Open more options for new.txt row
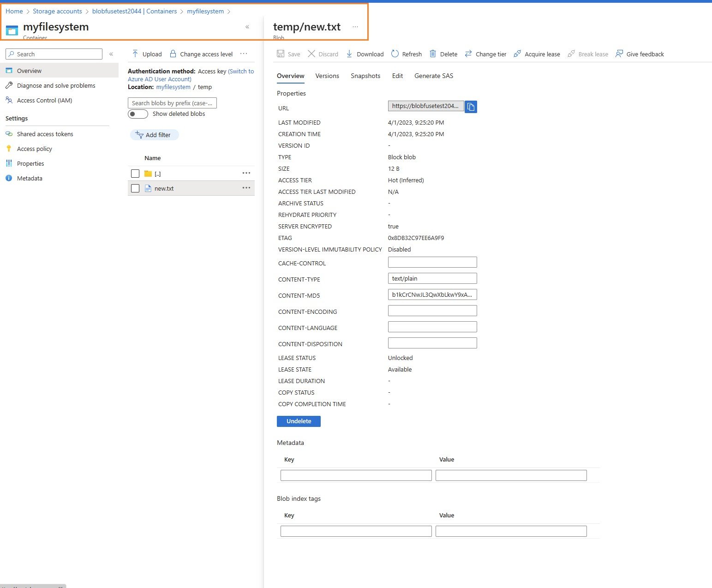The image size is (712, 588). (x=246, y=188)
